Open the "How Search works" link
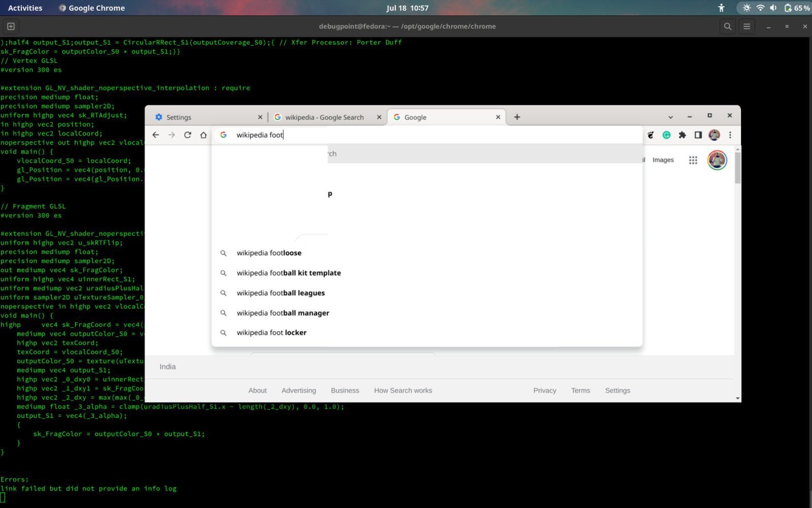The height and width of the screenshot is (508, 812). click(403, 390)
